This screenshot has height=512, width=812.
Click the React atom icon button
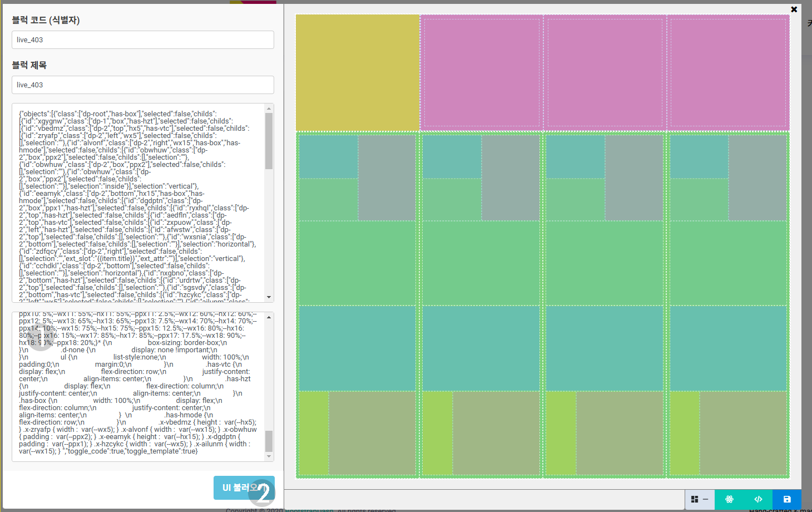(x=729, y=499)
